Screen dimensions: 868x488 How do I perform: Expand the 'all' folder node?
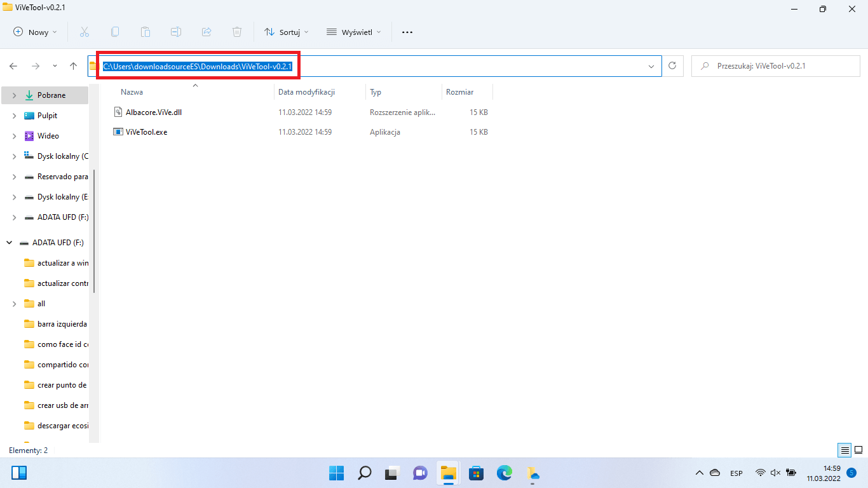pyautogui.click(x=14, y=304)
